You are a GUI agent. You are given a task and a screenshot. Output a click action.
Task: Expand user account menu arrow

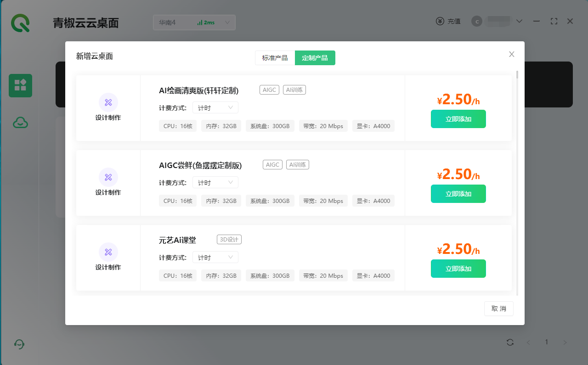click(520, 21)
